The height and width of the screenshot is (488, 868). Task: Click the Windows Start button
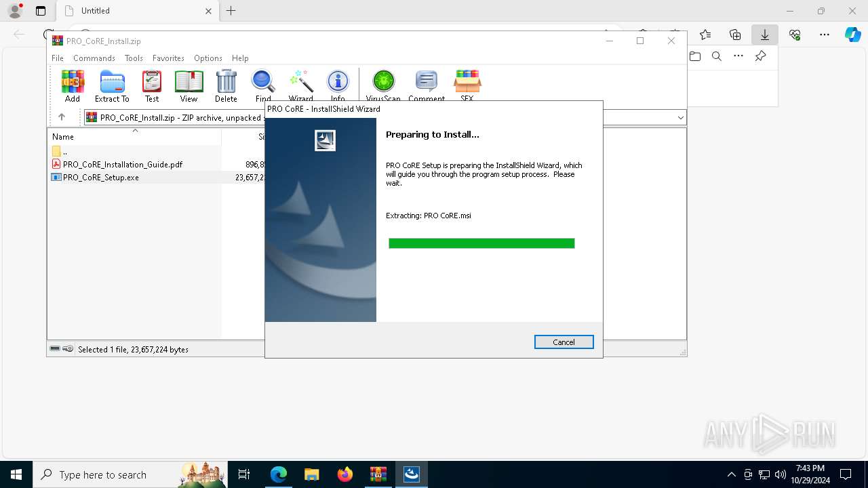(x=16, y=474)
